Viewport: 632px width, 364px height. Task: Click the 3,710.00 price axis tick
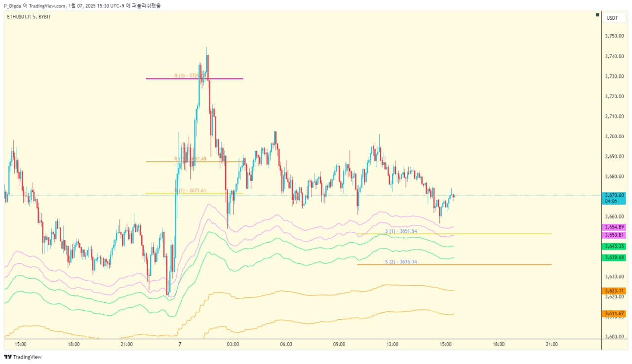(614, 116)
